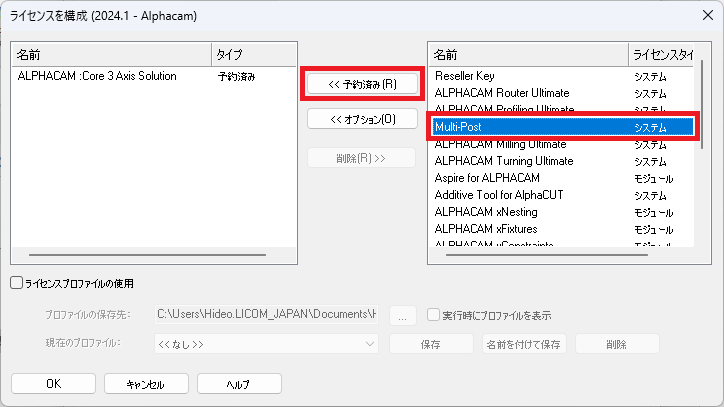
Task: Click the right list vertical scrollbar
Action: click(702, 104)
